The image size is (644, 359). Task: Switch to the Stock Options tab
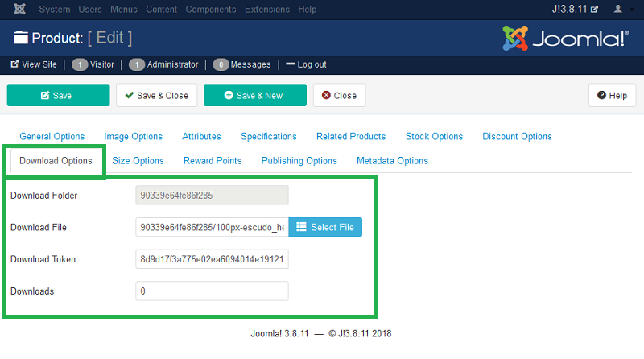click(x=434, y=137)
